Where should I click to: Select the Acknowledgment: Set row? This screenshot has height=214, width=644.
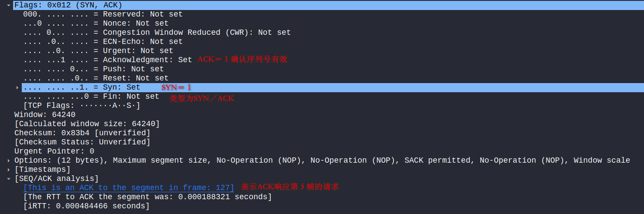point(108,60)
